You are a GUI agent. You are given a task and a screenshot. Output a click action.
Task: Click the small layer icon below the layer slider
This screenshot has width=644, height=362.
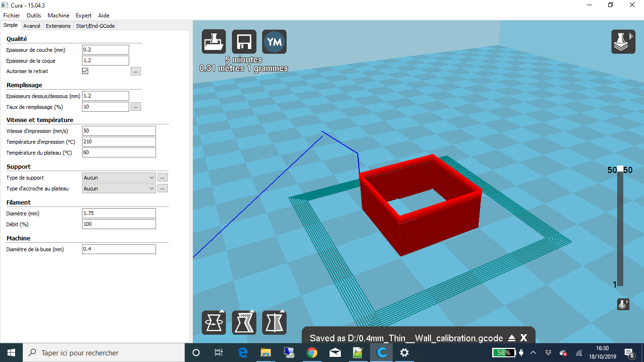pyautogui.click(x=623, y=304)
